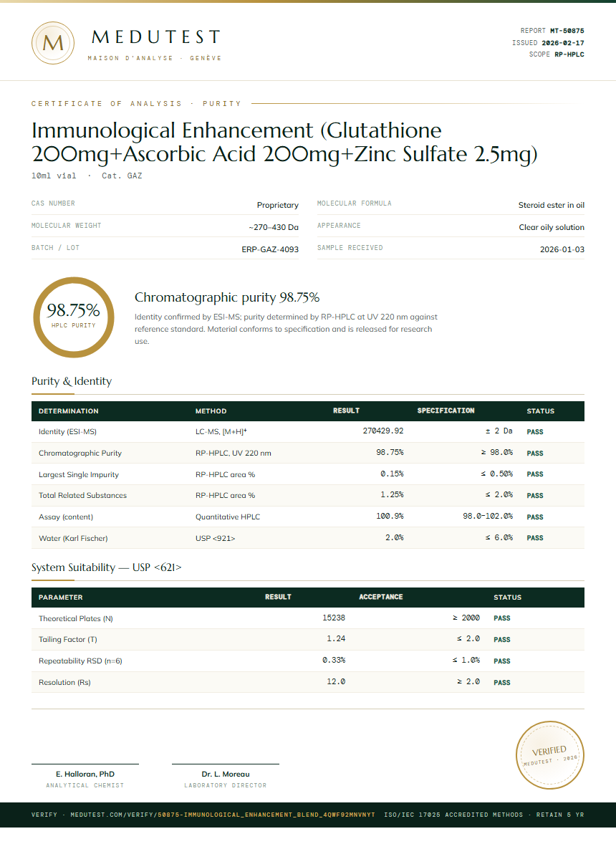The image size is (616, 849).
Task: Select batch lot ERP-GAZ-4093
Action: [x=270, y=249]
